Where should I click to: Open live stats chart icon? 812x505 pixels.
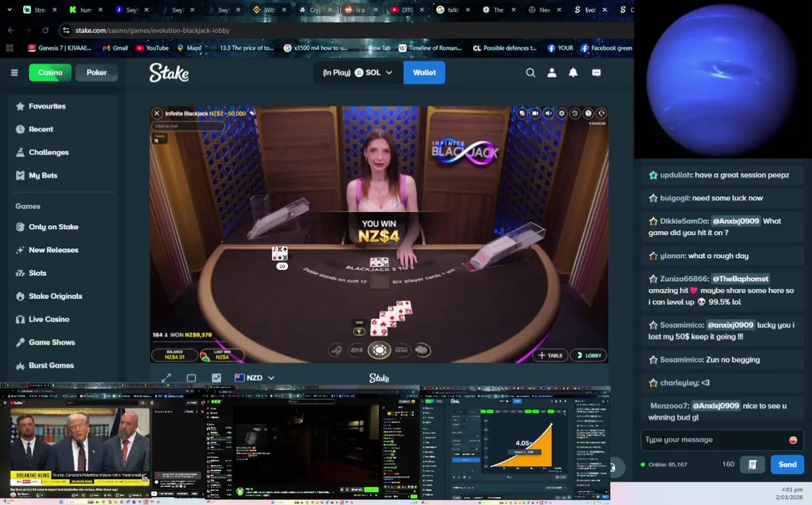coord(216,378)
